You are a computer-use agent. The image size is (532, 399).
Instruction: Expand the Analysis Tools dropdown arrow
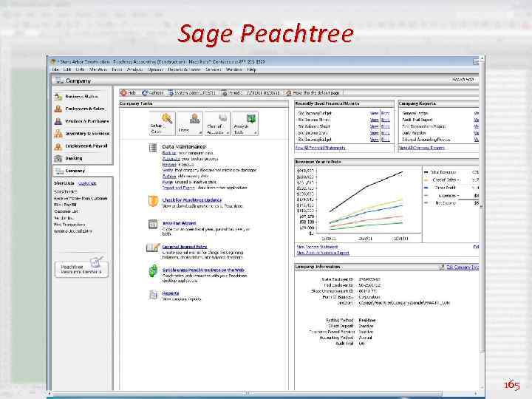click(255, 133)
